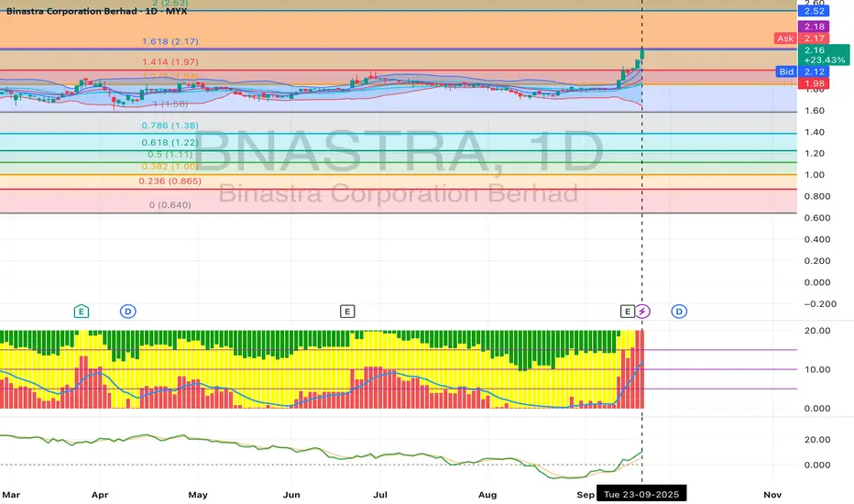This screenshot has height=504, width=854.
Task: Open the E earnings marker near late June
Action: coord(347,312)
